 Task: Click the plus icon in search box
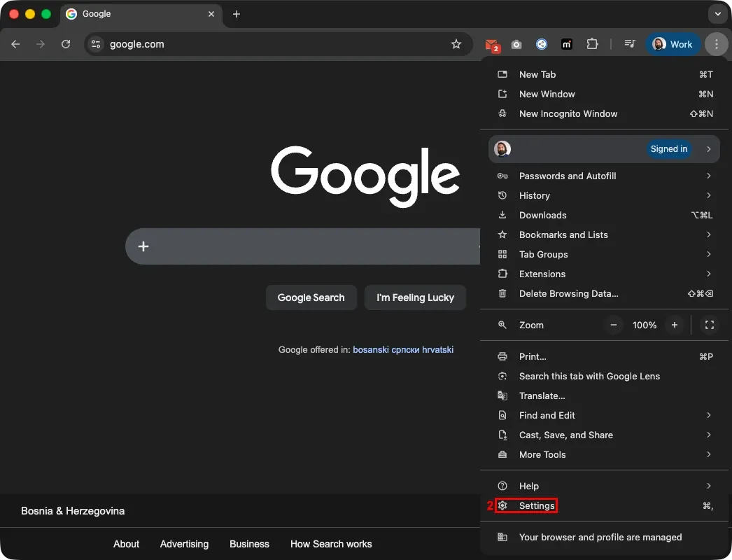click(x=143, y=246)
